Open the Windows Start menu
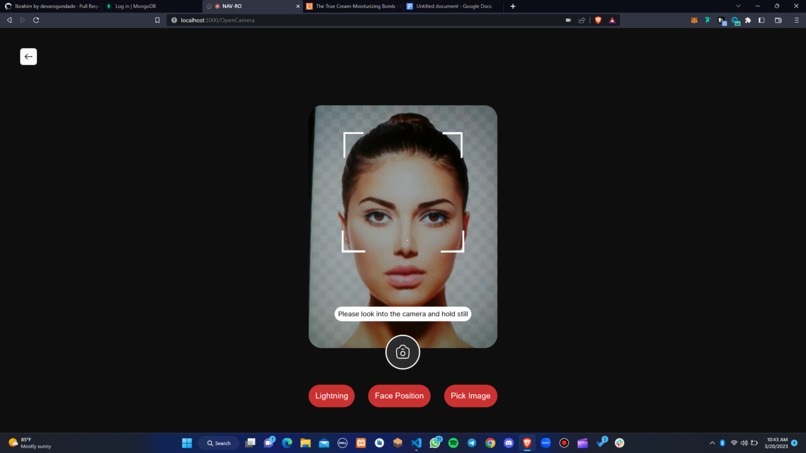 pos(187,443)
